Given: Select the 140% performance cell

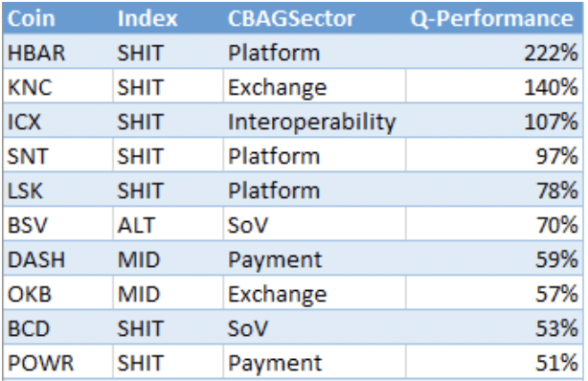Looking at the screenshot, I should [x=494, y=86].
